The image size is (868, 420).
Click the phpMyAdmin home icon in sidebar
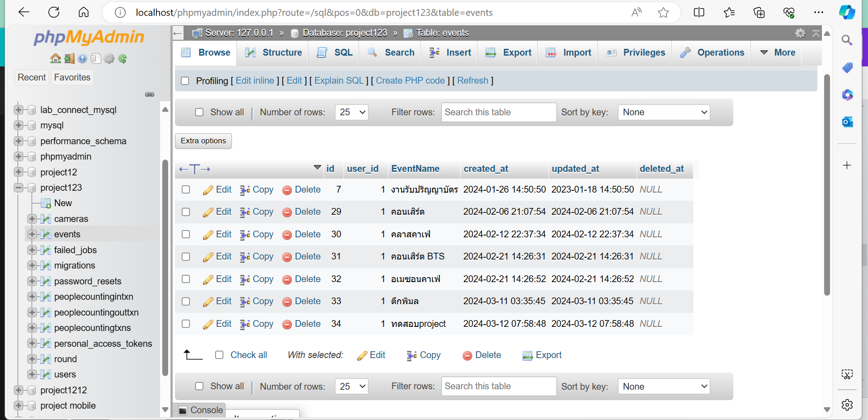click(55, 58)
